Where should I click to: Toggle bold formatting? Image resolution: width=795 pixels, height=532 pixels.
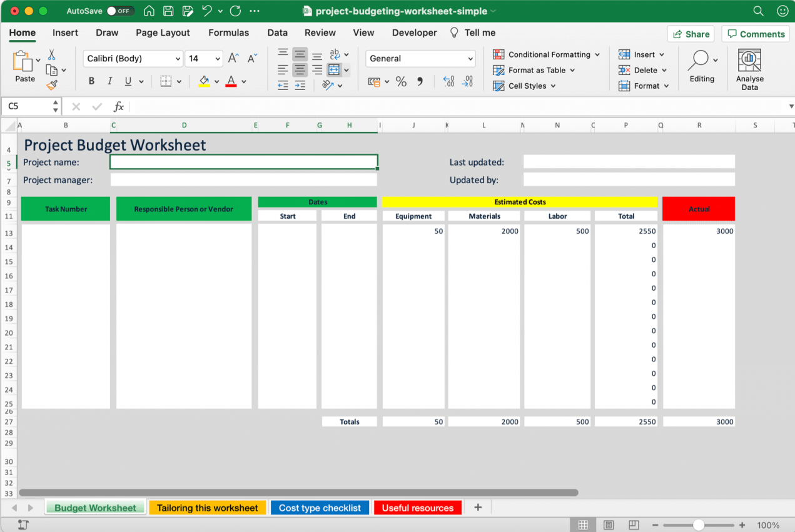tap(91, 81)
